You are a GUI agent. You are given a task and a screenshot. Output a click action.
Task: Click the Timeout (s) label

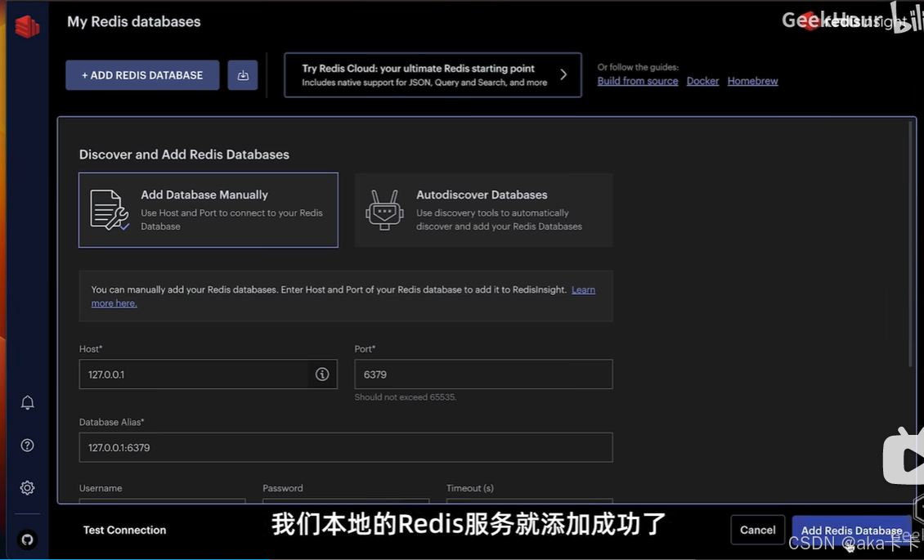click(x=469, y=488)
